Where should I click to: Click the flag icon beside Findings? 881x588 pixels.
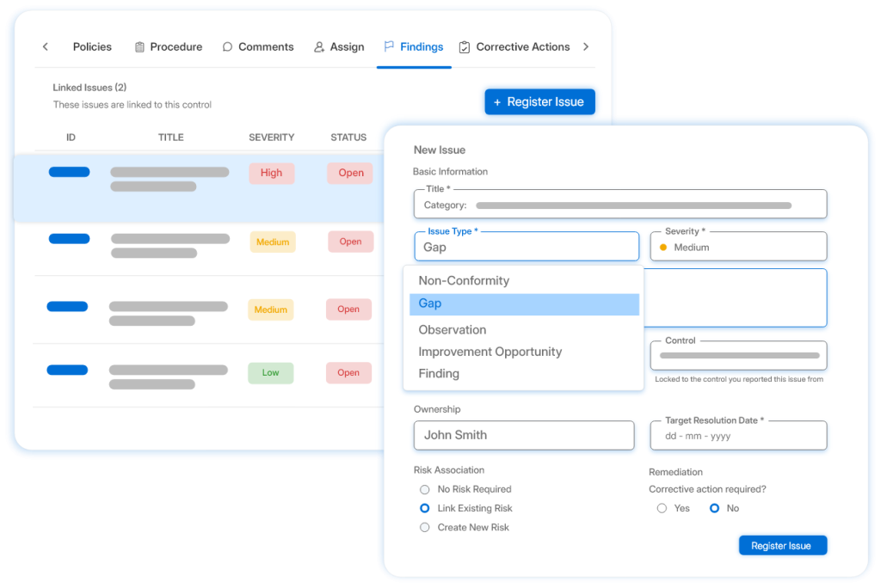(389, 46)
